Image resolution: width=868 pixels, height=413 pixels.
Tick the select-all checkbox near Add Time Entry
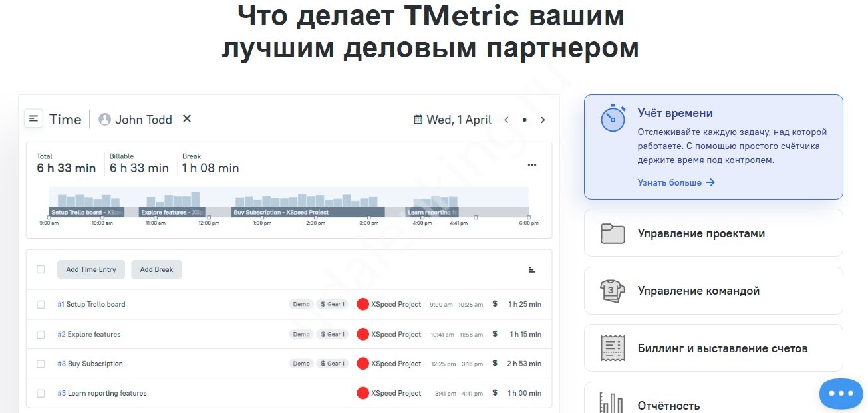coord(41,269)
